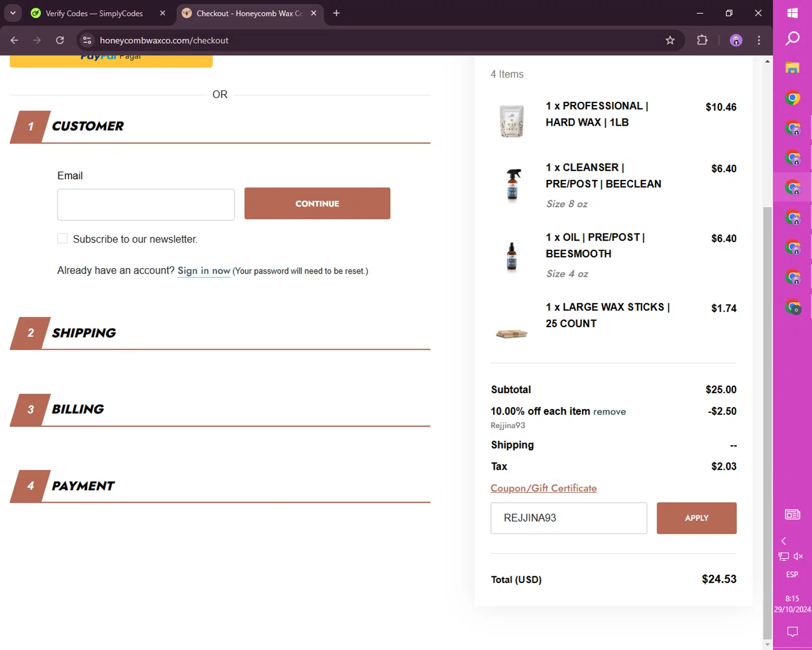Expand the tab search dropdown arrow

pos(13,13)
